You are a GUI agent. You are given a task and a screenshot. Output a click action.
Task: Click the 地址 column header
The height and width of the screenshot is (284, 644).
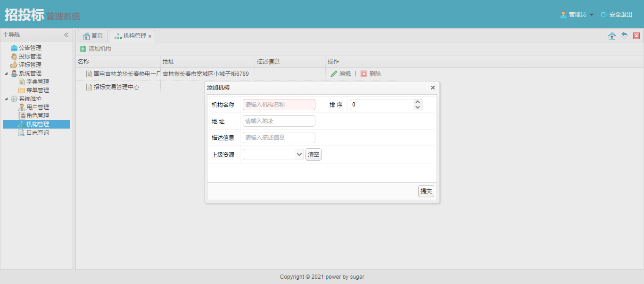(x=208, y=62)
